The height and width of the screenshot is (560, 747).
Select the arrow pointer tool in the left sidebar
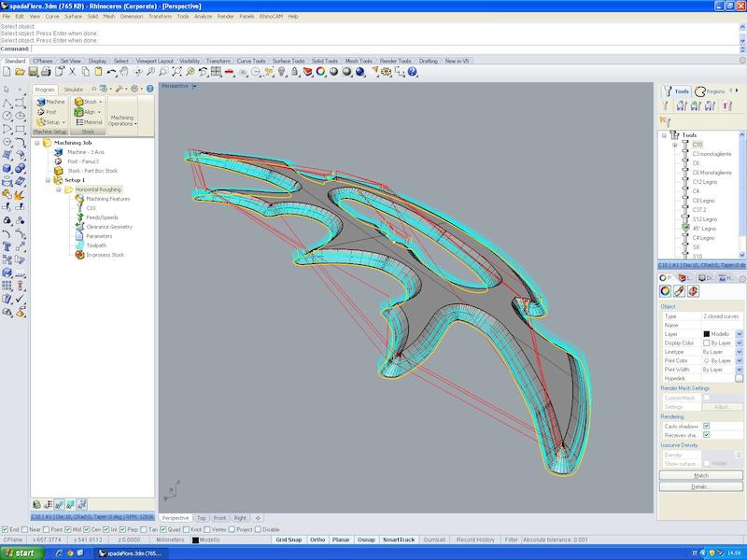pos(7,90)
